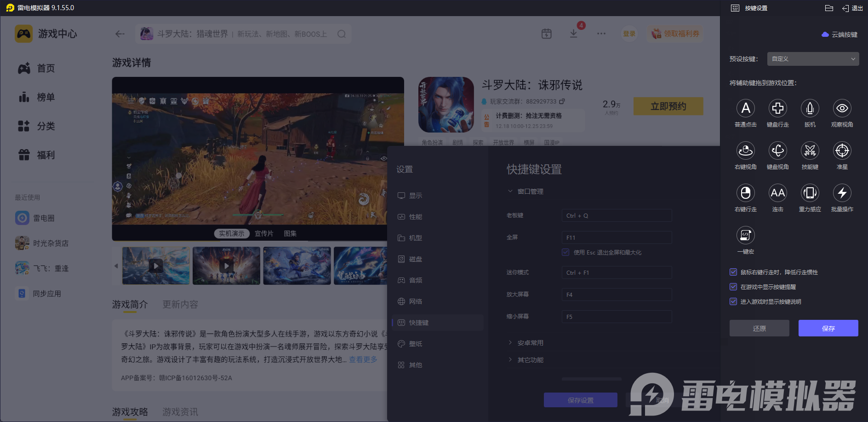
Task: Edit the 老板键 Ctrl + Q shortcut field
Action: coord(617,215)
